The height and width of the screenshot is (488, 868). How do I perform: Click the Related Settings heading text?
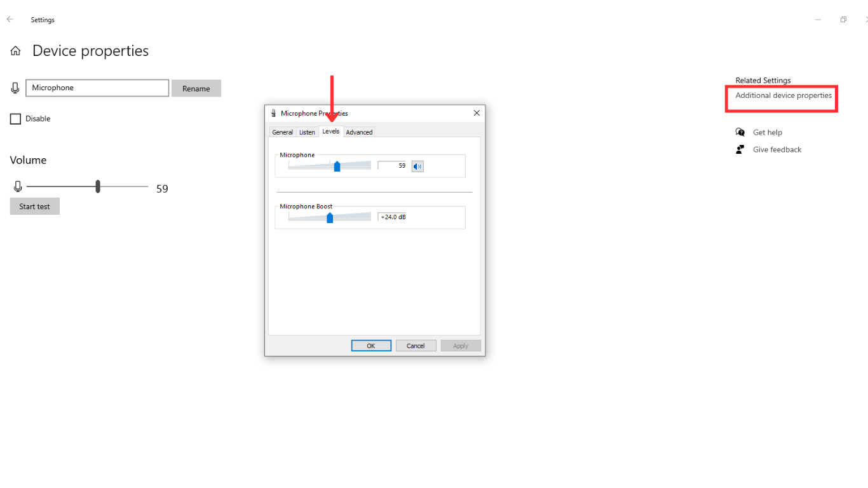[763, 81]
